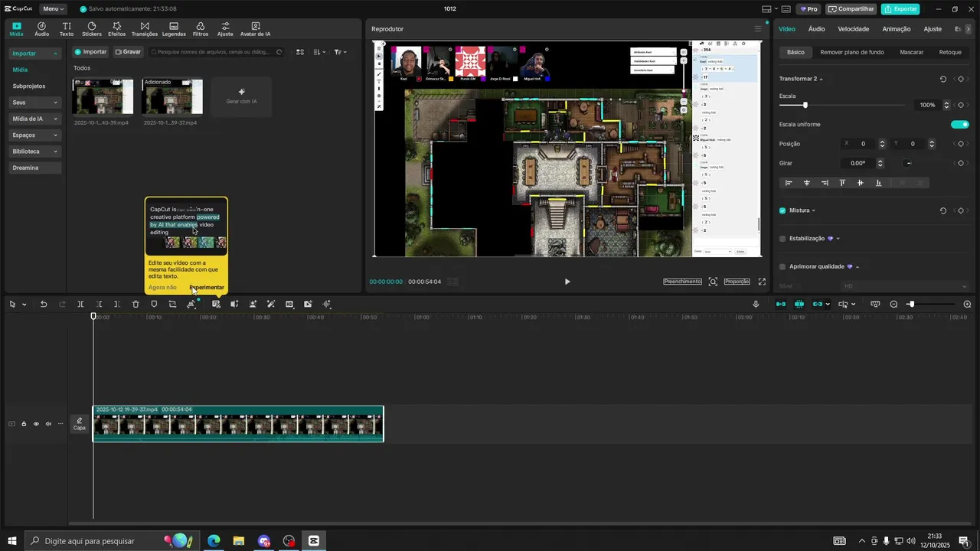This screenshot has width=980, height=551.
Task: Toggle track visibility eye icon
Action: click(36, 424)
